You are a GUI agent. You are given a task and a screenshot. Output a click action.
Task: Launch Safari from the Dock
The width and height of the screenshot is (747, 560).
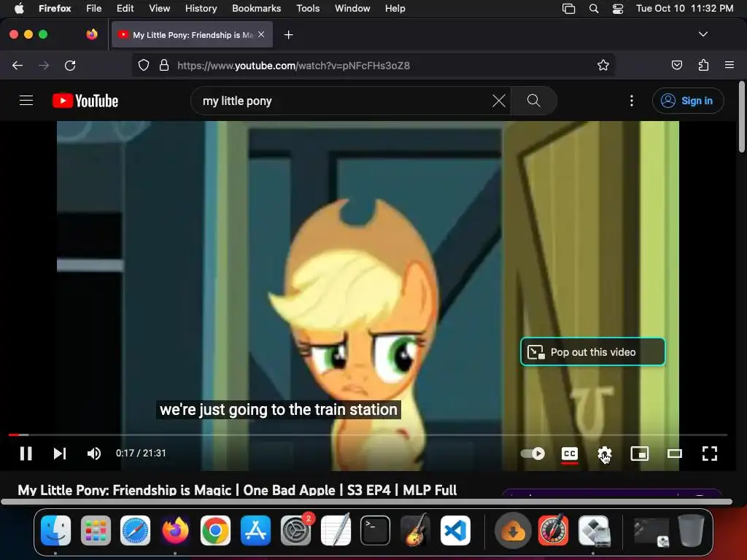pos(135,530)
